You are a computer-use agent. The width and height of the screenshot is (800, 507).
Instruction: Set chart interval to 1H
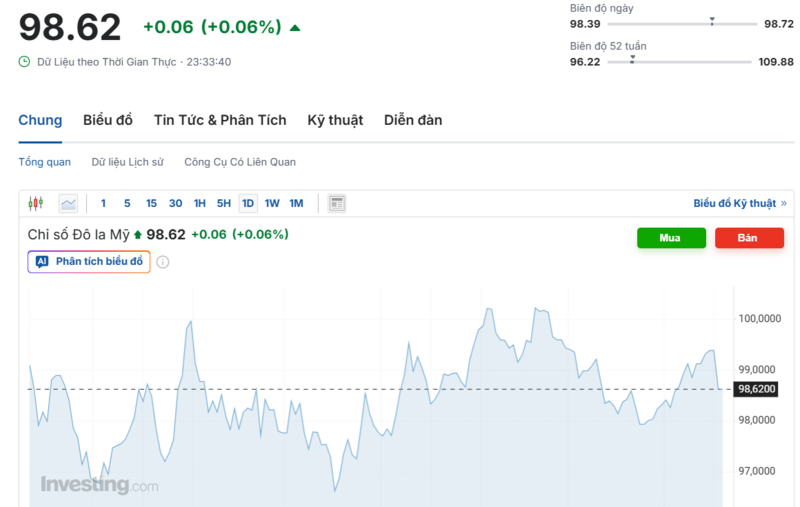(200, 203)
